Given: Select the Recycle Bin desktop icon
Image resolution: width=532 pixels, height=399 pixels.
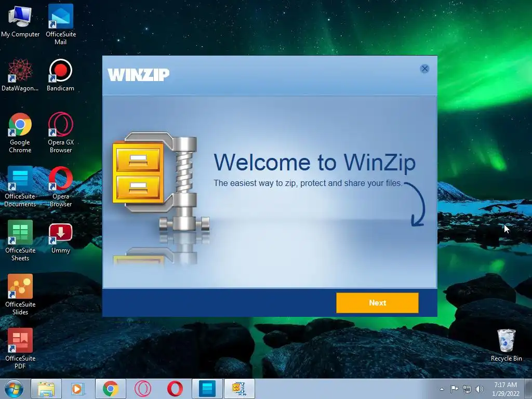Looking at the screenshot, I should point(506,345).
